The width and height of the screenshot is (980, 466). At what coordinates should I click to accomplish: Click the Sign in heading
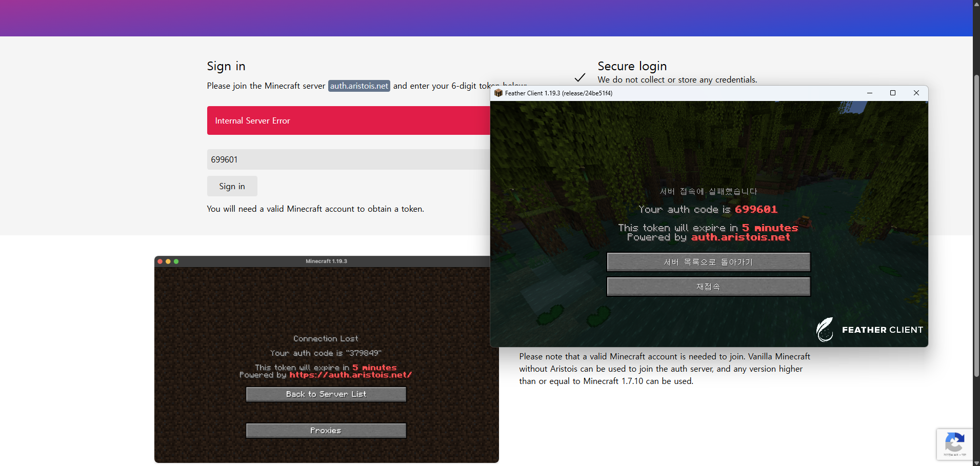click(x=226, y=66)
